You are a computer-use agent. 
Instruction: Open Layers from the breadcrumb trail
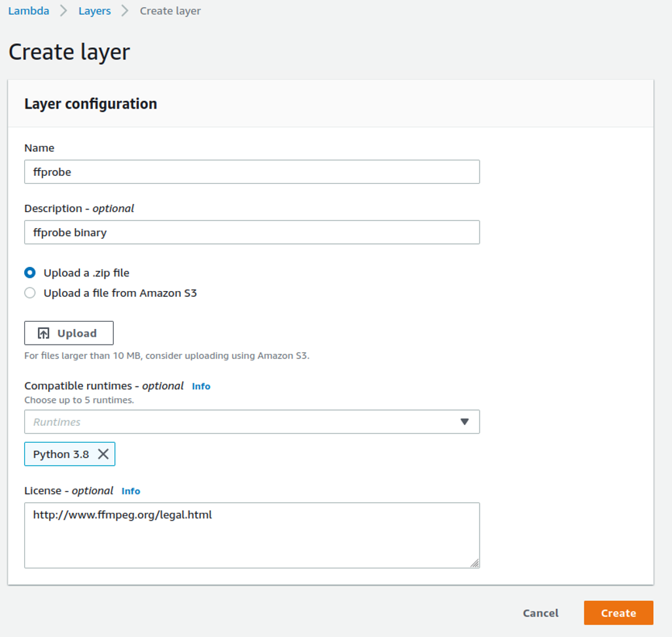pos(94,10)
